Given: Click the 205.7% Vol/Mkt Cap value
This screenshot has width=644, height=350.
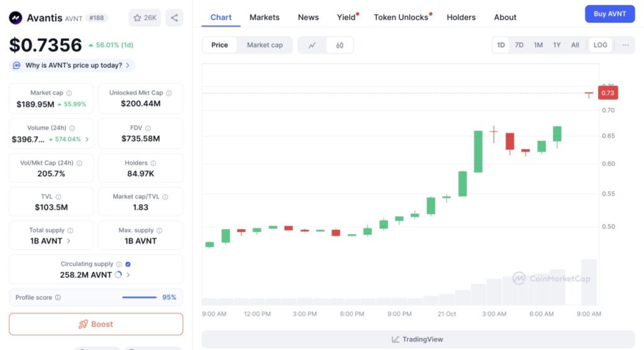Looking at the screenshot, I should 52,174.
